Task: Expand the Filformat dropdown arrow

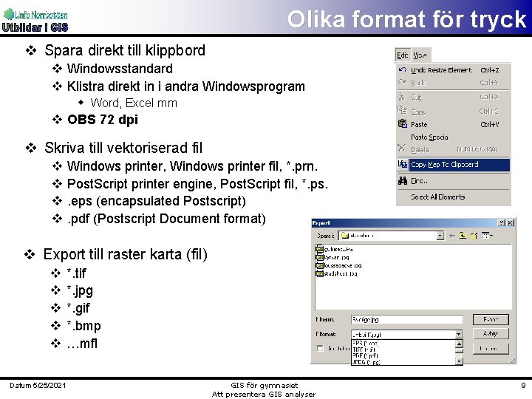Action: coord(459,334)
